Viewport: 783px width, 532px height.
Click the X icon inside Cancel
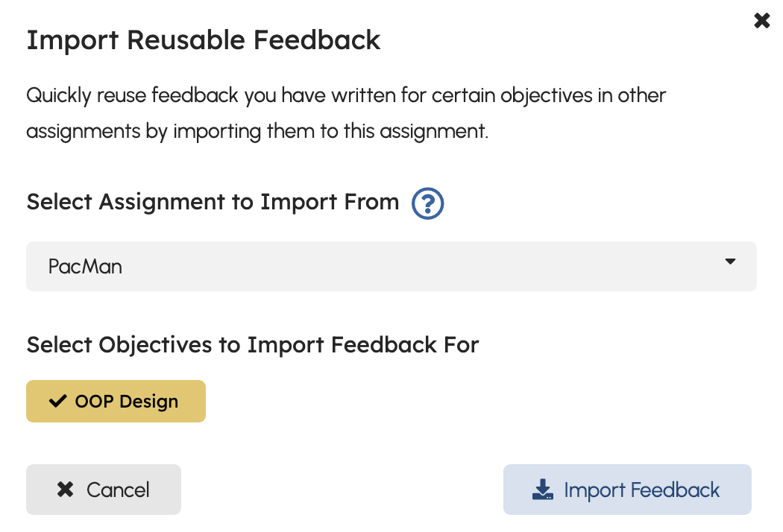(66, 490)
